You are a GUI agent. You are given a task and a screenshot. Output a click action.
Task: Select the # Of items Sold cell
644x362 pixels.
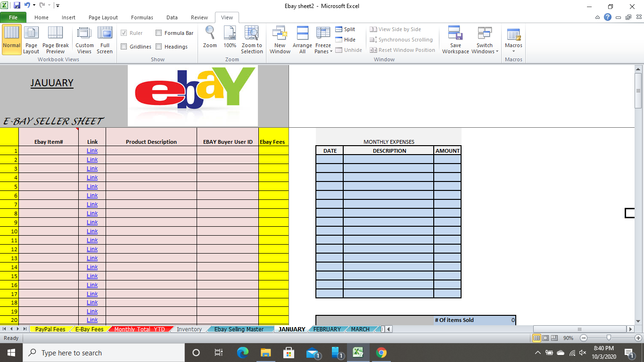tap(454, 320)
